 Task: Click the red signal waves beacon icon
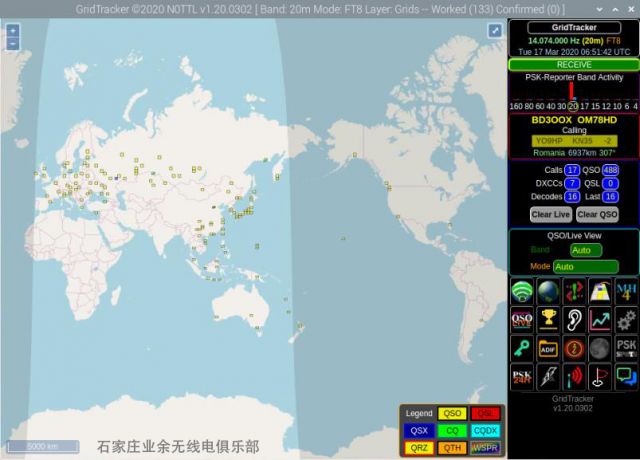pos(574,377)
